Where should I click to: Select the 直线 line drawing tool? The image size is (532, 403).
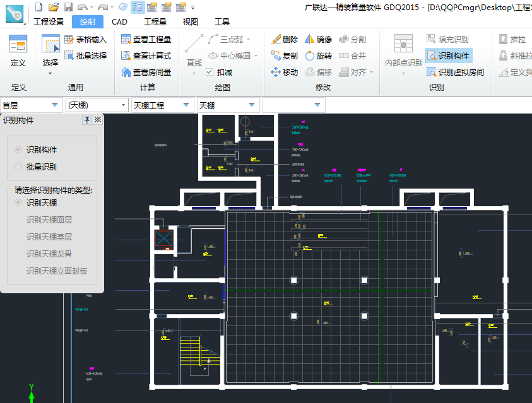194,51
